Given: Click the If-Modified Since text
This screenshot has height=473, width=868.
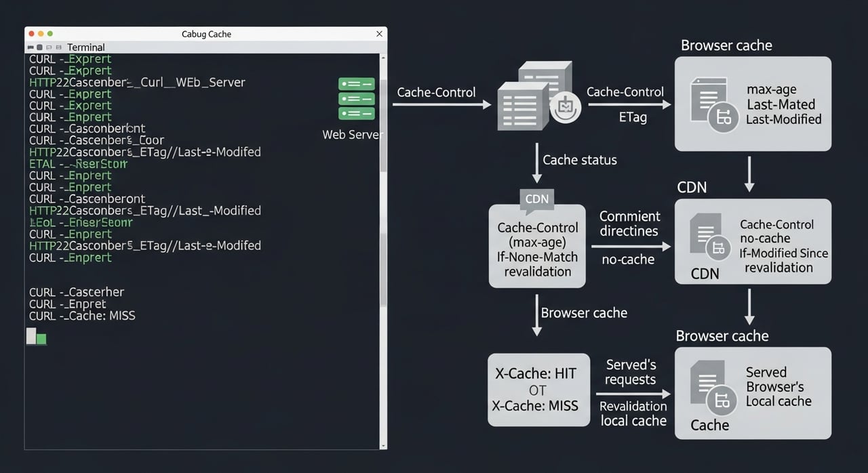Looking at the screenshot, I should [783, 253].
